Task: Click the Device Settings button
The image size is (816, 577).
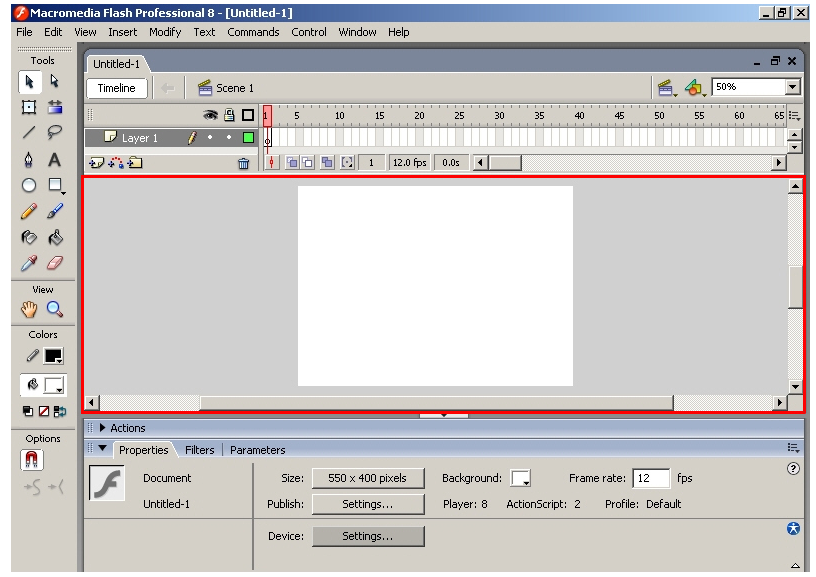Action: click(x=368, y=536)
